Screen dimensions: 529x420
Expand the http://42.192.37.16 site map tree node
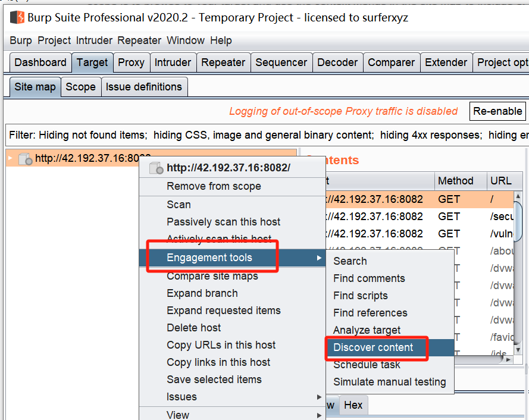11,158
